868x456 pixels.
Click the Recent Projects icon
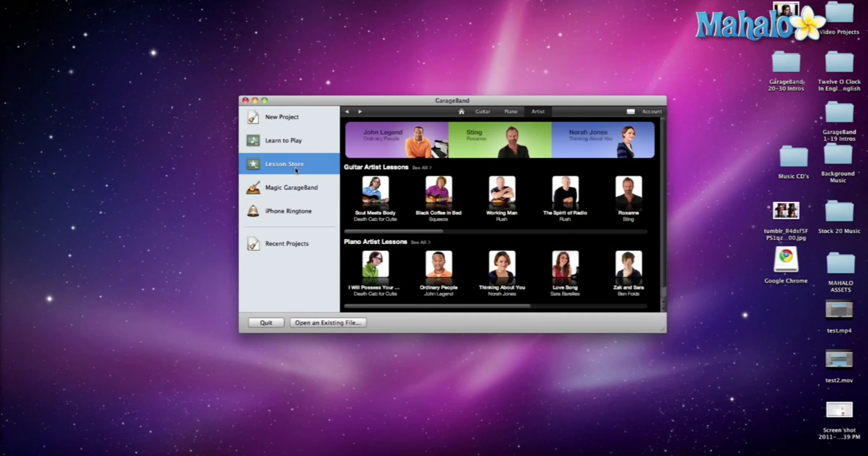(x=253, y=244)
